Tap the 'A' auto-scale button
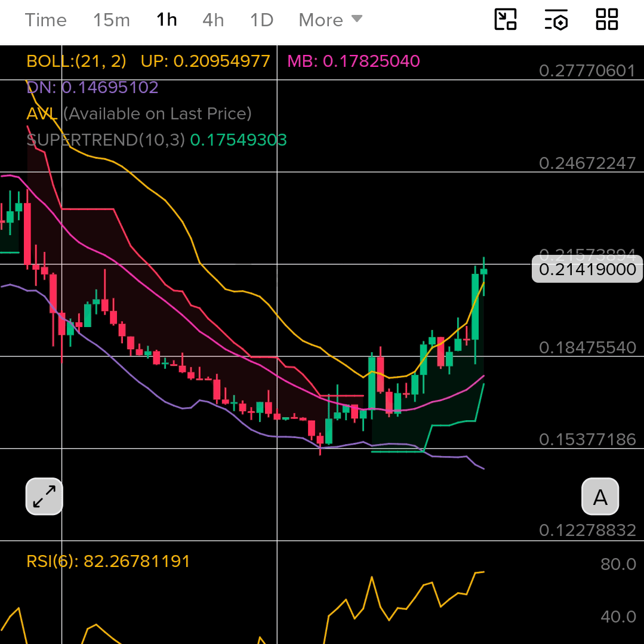This screenshot has height=644, width=644. coord(600,496)
